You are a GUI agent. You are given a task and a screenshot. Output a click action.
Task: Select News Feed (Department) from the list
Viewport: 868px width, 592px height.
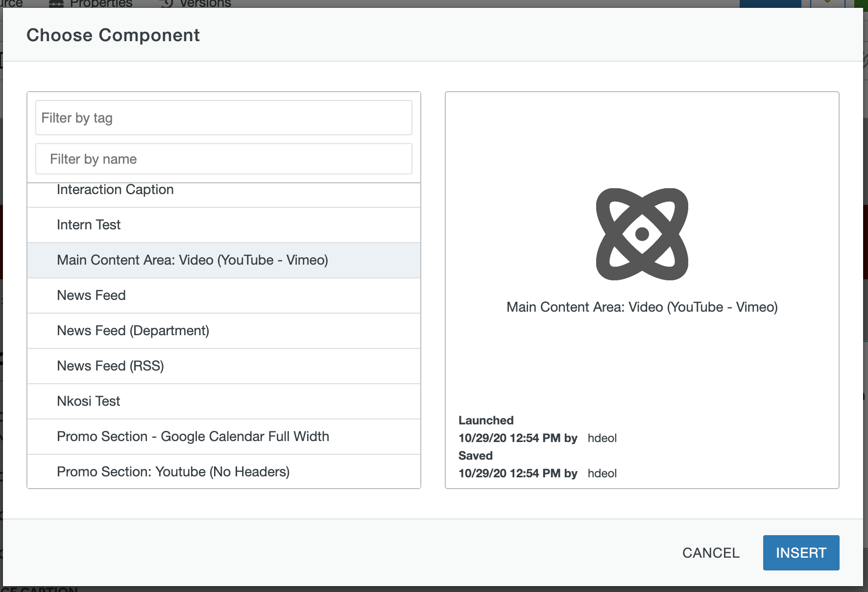[x=223, y=331]
